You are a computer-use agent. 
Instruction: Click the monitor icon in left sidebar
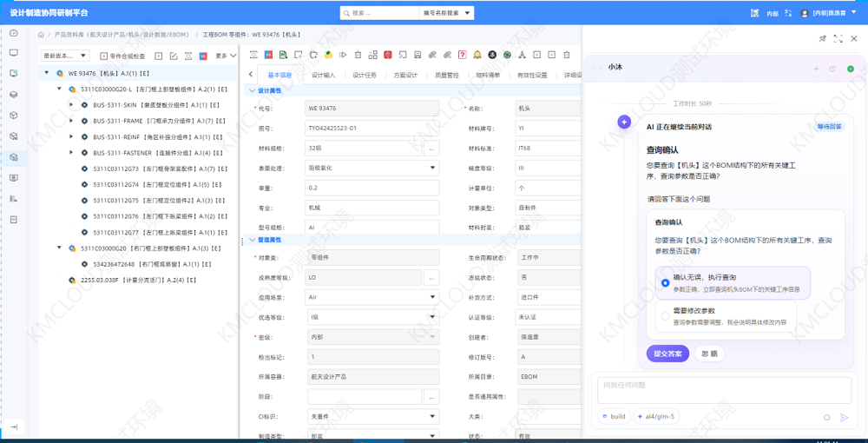[14, 53]
